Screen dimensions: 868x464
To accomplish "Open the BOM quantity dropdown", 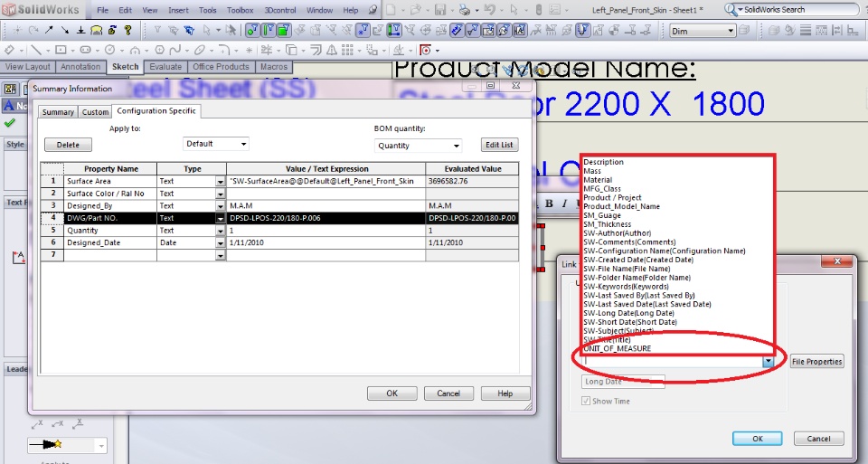I will pos(418,146).
